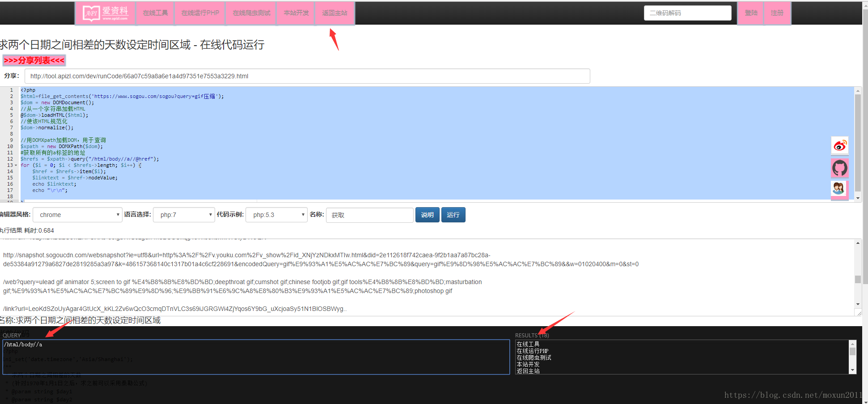
Task: Click results pane scrollbar down arrow
Action: (x=858, y=304)
